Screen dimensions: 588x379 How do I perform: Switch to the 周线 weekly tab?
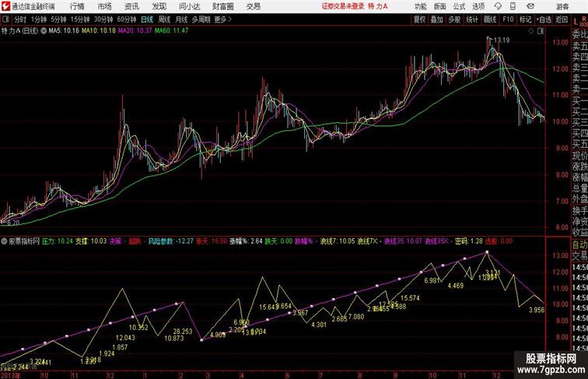[x=164, y=19]
